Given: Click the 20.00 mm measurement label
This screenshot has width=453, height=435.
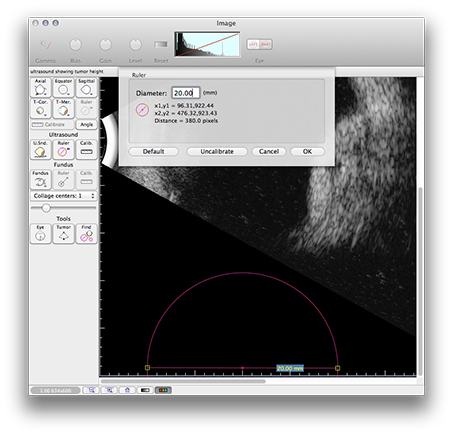Looking at the screenshot, I should [290, 368].
